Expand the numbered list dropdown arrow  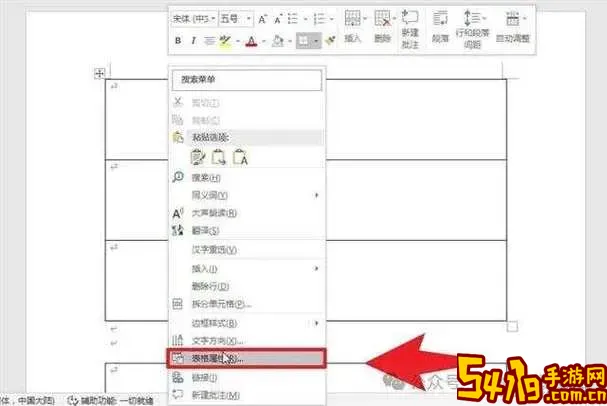click(332, 19)
